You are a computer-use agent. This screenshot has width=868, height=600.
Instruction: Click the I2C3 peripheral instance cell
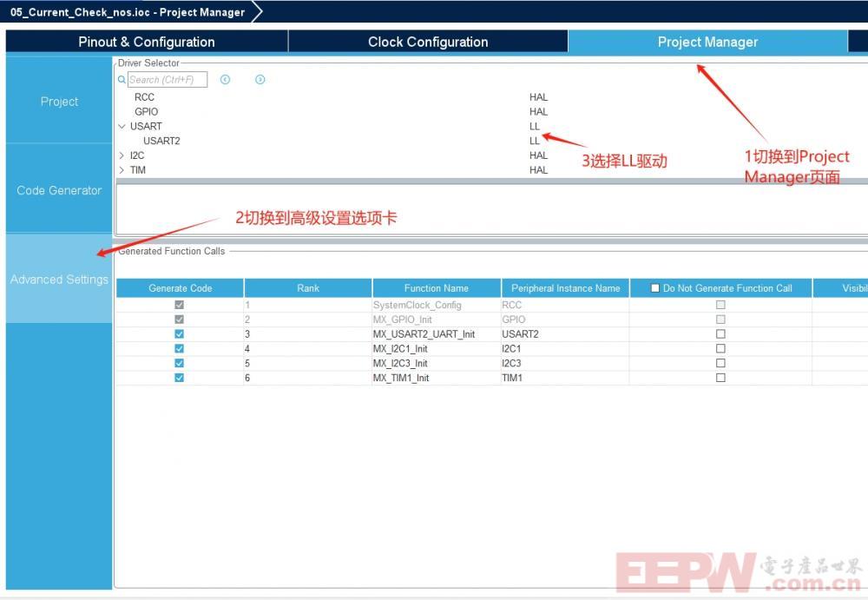tap(565, 364)
